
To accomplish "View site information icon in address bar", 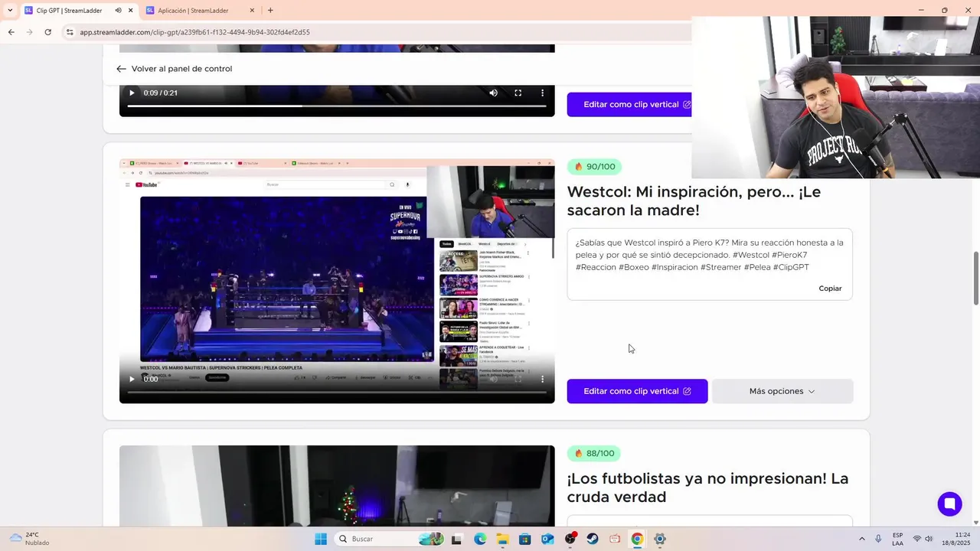I will pyautogui.click(x=70, y=32).
